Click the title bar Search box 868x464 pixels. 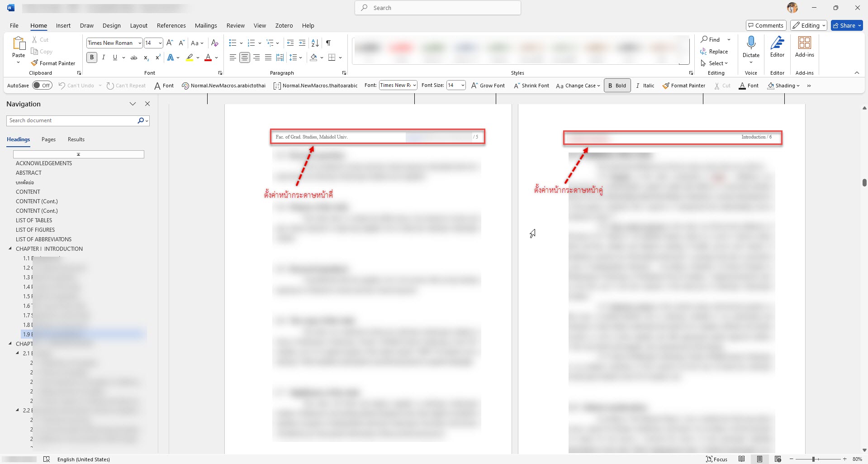[x=438, y=8]
